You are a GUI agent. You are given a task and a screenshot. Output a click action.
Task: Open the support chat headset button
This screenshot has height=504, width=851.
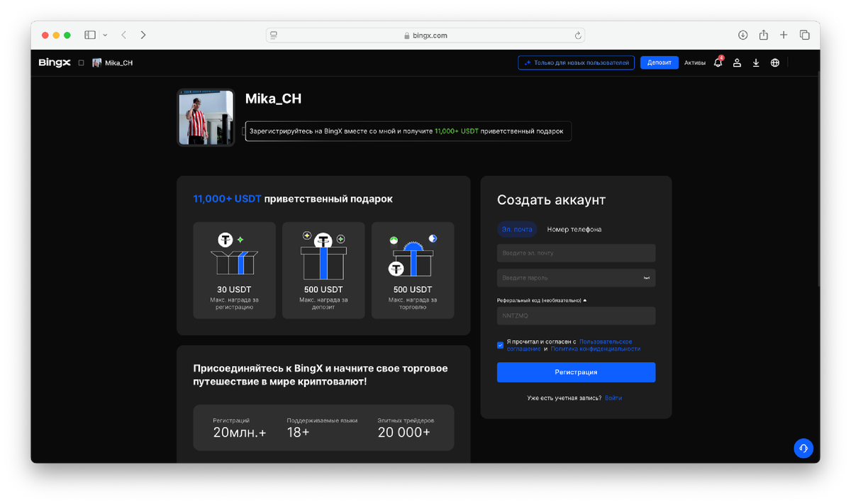click(x=803, y=448)
